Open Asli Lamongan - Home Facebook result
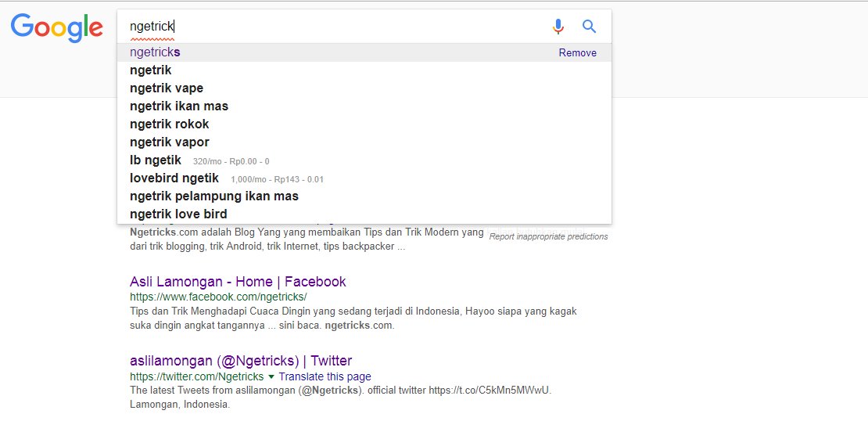This screenshot has height=432, width=868. [x=238, y=282]
